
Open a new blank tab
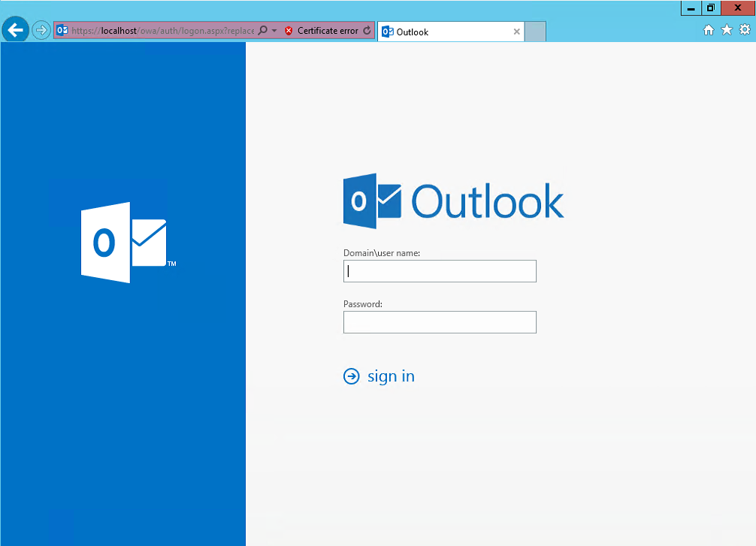(x=535, y=32)
